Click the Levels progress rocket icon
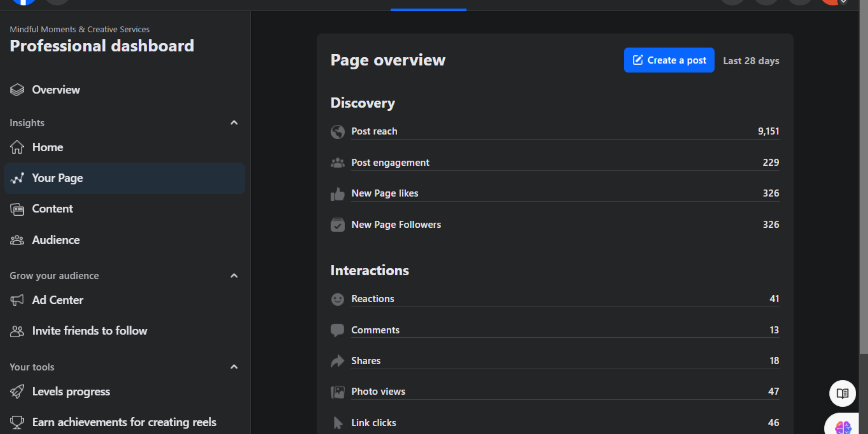Screen dimensions: 868x434 tap(17, 392)
